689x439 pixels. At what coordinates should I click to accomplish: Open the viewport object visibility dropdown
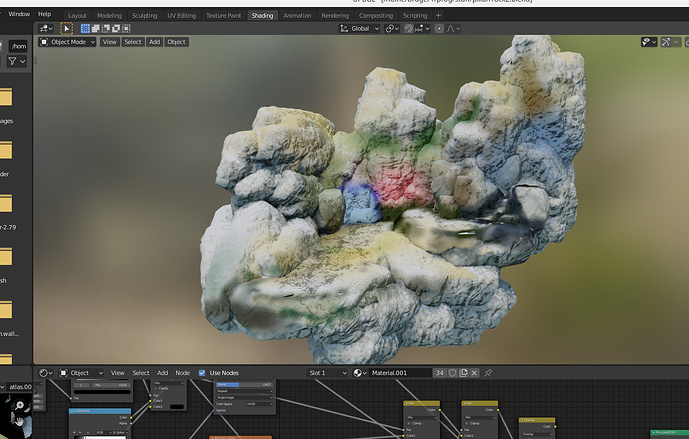649,42
